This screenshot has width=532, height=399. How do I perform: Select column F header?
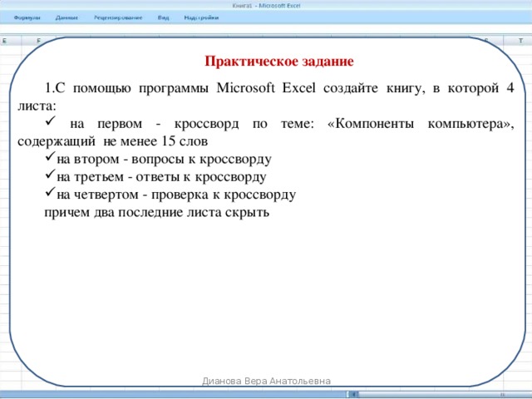[x=38, y=41]
